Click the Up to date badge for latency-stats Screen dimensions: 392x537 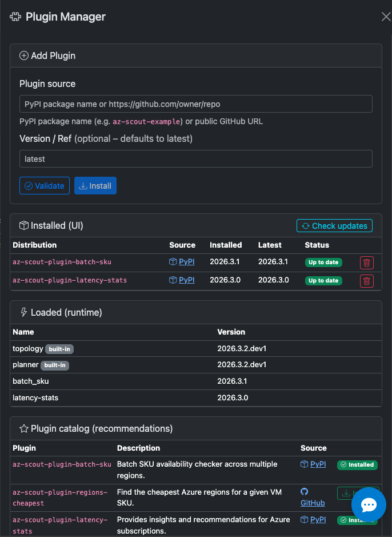323,281
